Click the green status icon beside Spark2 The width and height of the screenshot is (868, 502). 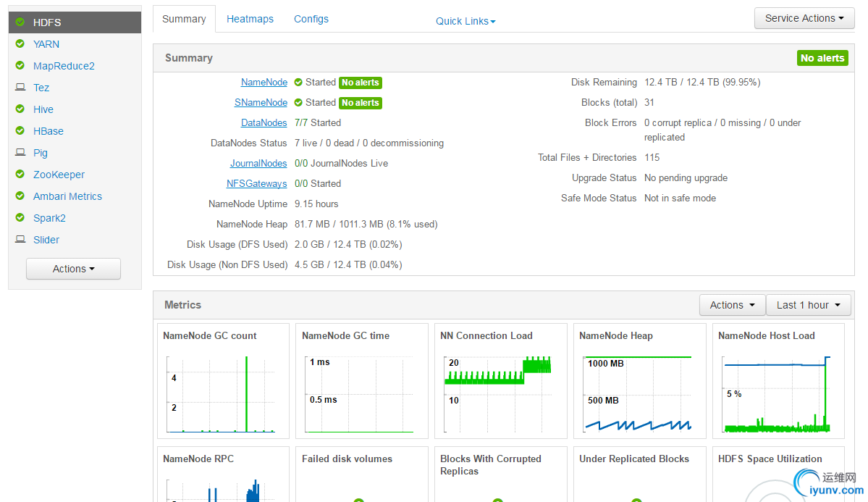[x=20, y=218]
